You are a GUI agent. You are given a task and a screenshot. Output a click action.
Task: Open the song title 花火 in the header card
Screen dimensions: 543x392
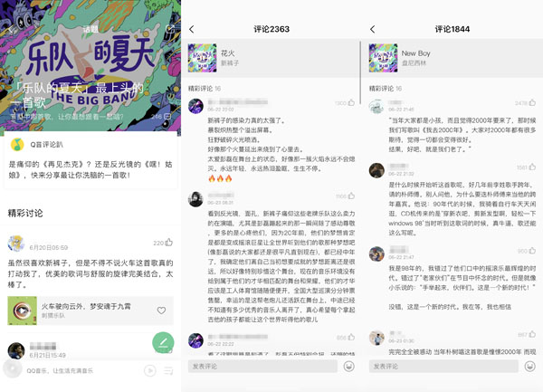pos(227,53)
